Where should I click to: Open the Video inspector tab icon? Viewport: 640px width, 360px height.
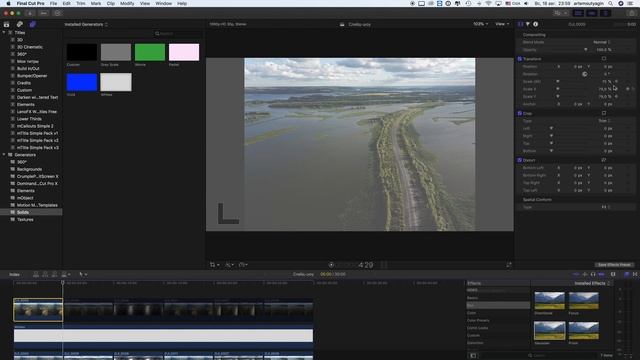520,24
